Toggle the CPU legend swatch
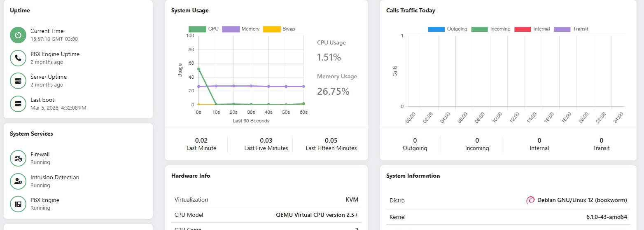644x230 pixels. pyautogui.click(x=197, y=29)
